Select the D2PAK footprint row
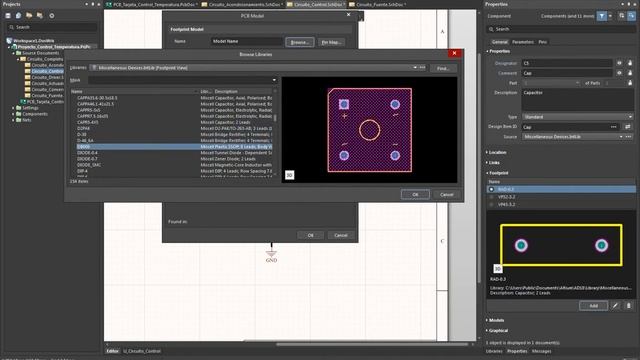The image size is (640, 360). coord(173,128)
